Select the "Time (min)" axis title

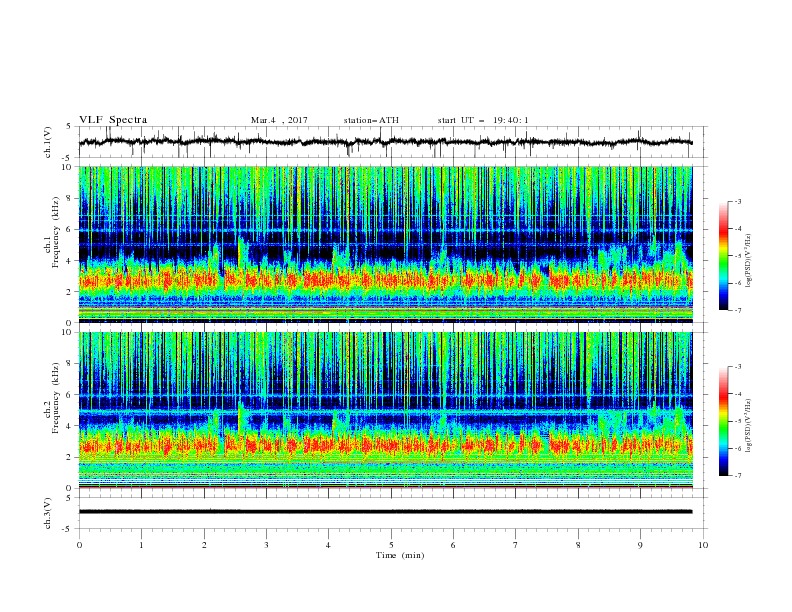tap(400, 555)
